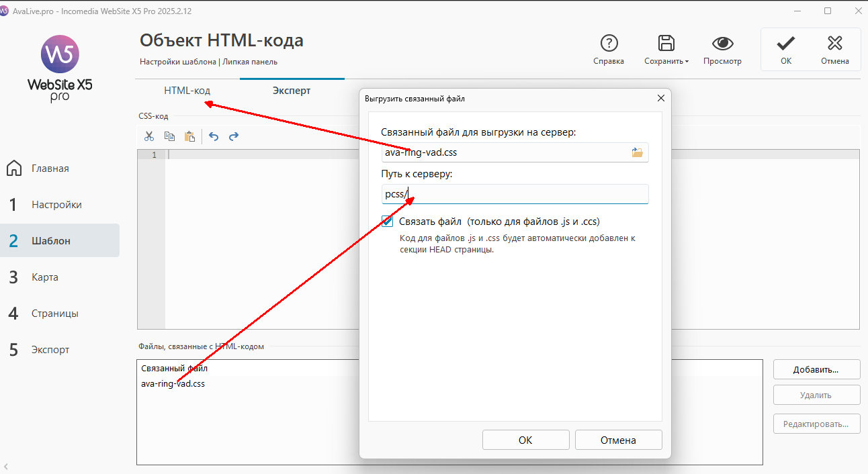Open Справка help icon
This screenshot has width=868, height=474.
point(609,44)
